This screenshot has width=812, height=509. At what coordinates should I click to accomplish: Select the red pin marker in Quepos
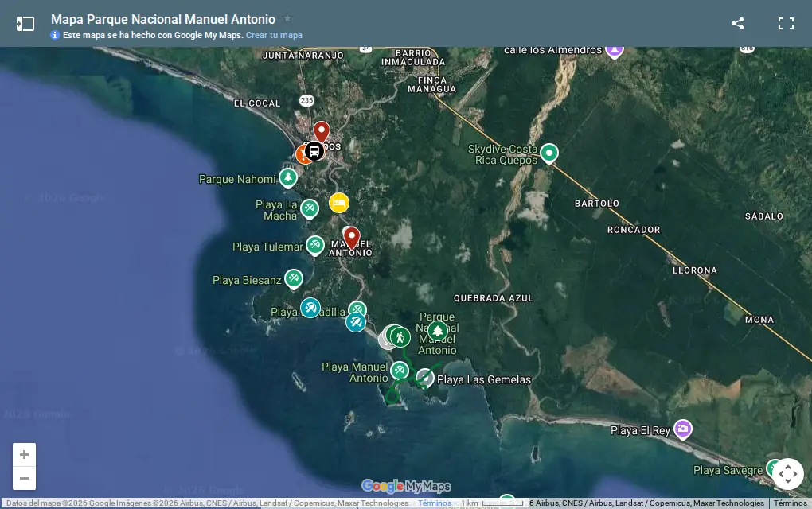point(321,131)
